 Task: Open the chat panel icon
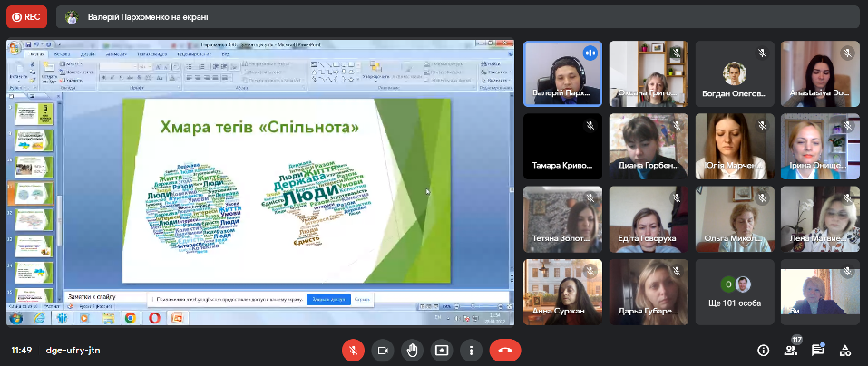tap(817, 351)
